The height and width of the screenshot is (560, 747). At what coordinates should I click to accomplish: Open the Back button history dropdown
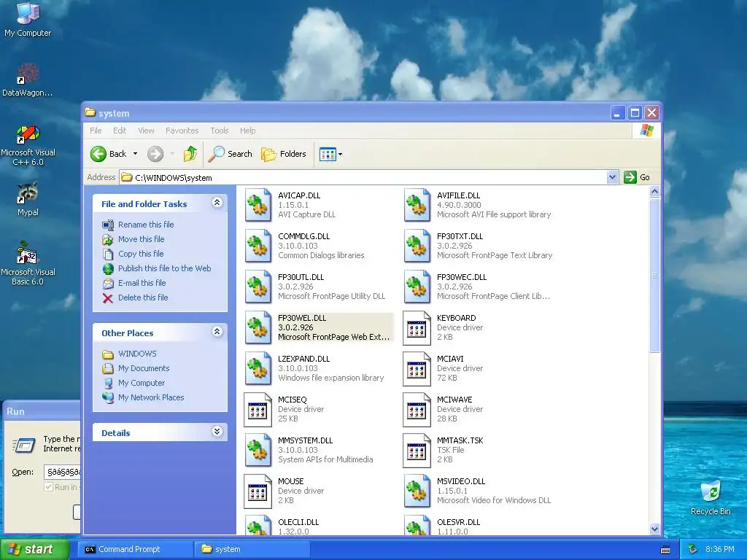point(135,154)
